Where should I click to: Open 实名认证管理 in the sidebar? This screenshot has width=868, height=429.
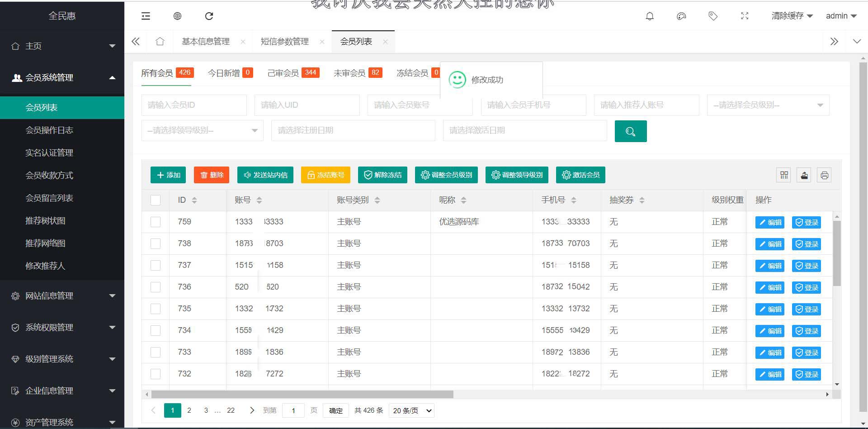(49, 153)
